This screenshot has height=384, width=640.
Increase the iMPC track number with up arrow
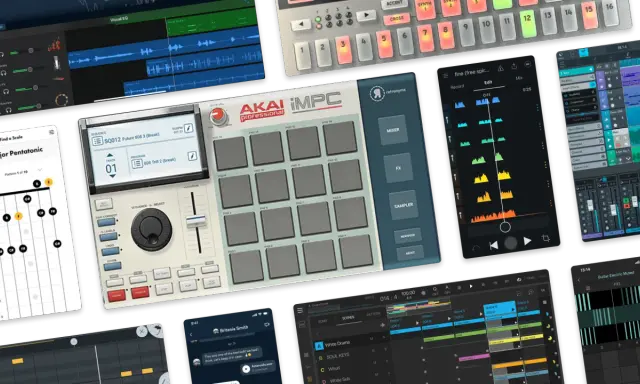coord(109,155)
